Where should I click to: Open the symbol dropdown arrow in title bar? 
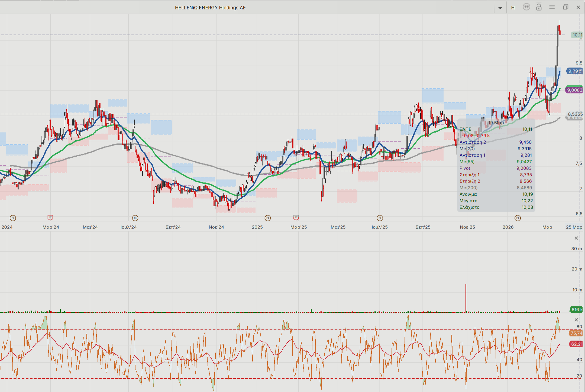click(500, 8)
